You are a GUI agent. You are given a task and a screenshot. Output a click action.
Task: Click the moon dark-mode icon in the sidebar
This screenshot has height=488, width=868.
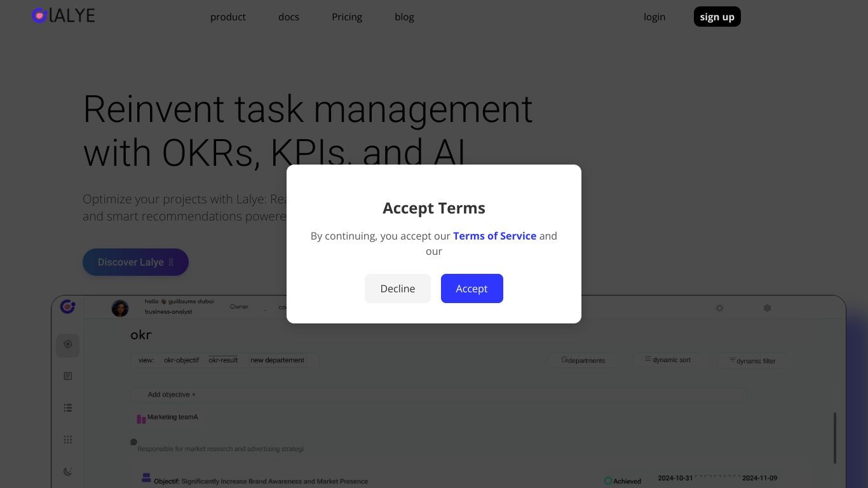pyautogui.click(x=68, y=471)
